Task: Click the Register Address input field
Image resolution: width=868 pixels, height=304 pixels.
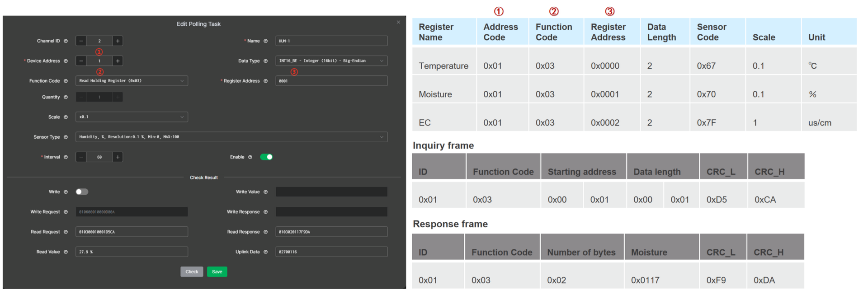Action: point(331,81)
